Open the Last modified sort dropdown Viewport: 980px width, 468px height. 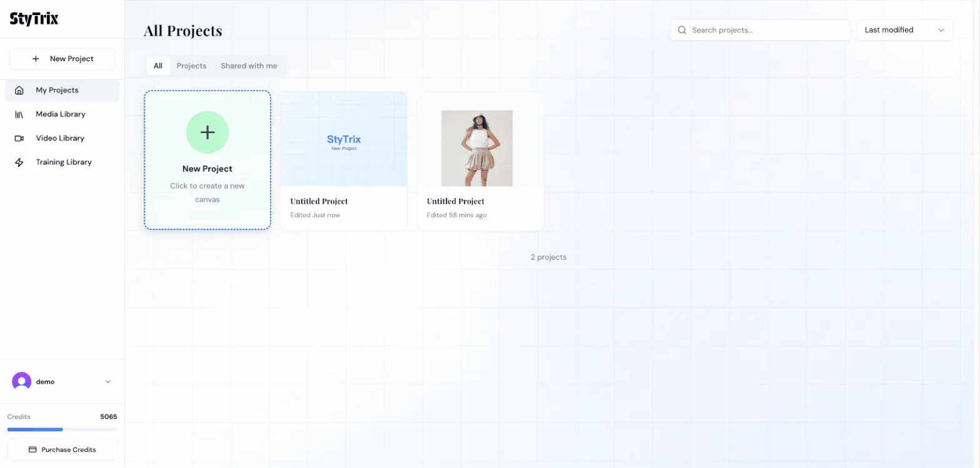pyautogui.click(x=904, y=30)
